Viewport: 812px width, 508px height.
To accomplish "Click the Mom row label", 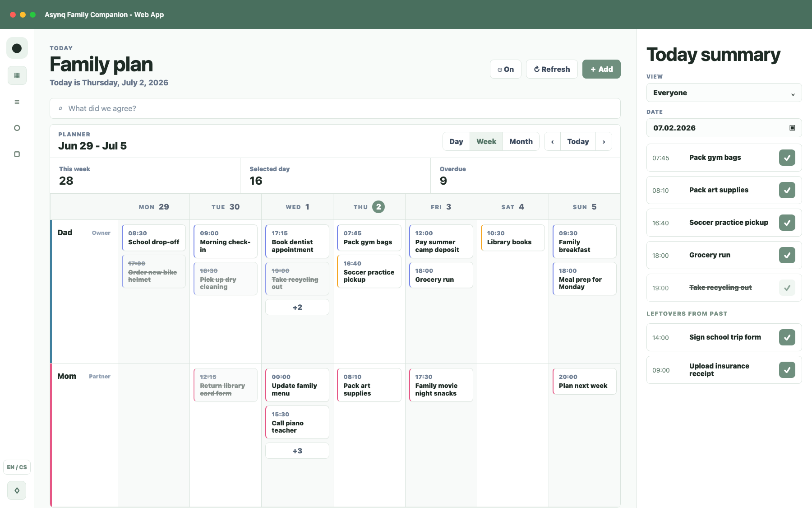I will [67, 376].
